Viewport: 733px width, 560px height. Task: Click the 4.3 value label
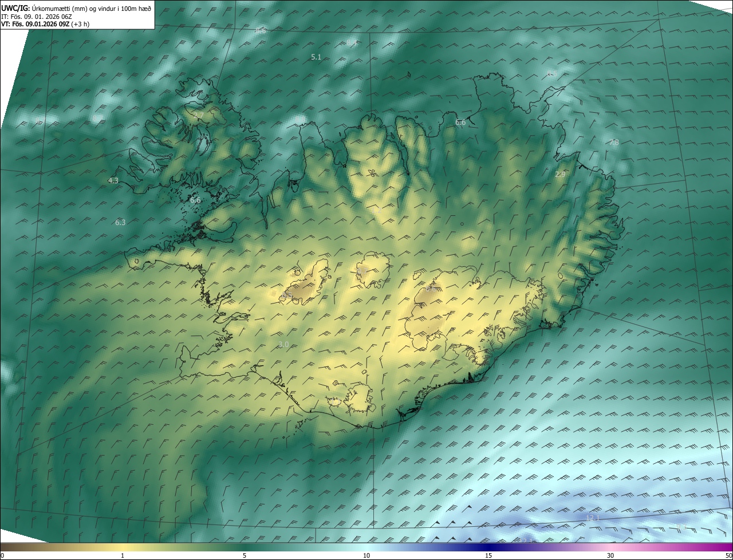point(113,180)
